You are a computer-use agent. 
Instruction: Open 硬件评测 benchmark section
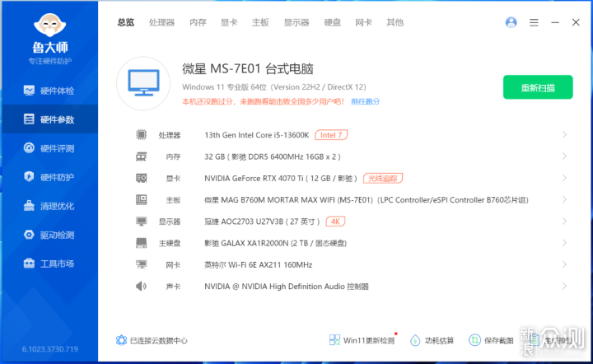49,148
